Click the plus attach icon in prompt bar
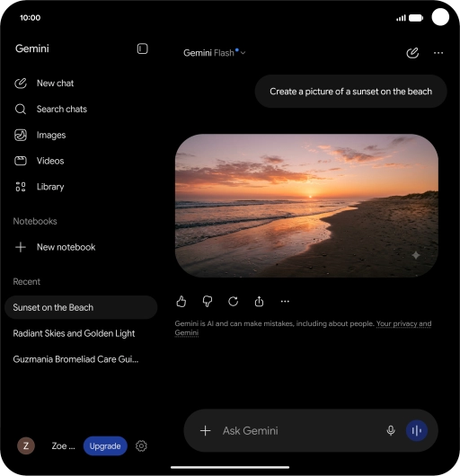 (x=205, y=430)
